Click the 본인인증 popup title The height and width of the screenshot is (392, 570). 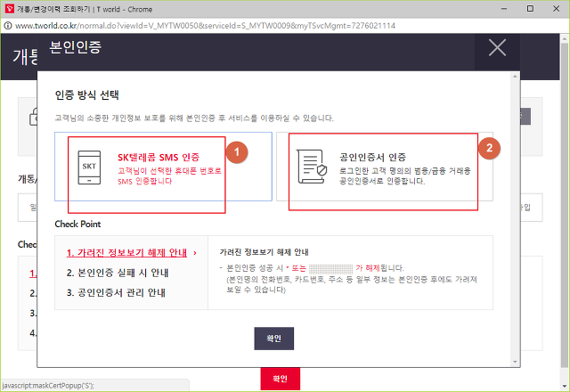75,47
